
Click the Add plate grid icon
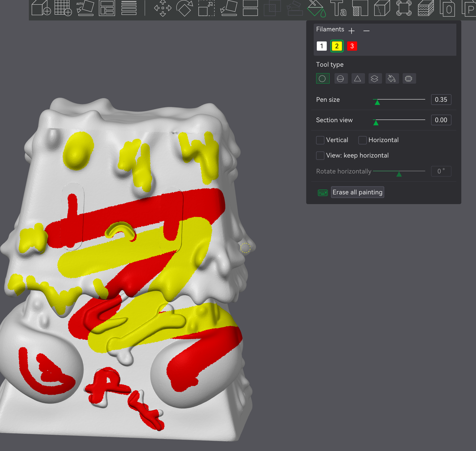63,8
